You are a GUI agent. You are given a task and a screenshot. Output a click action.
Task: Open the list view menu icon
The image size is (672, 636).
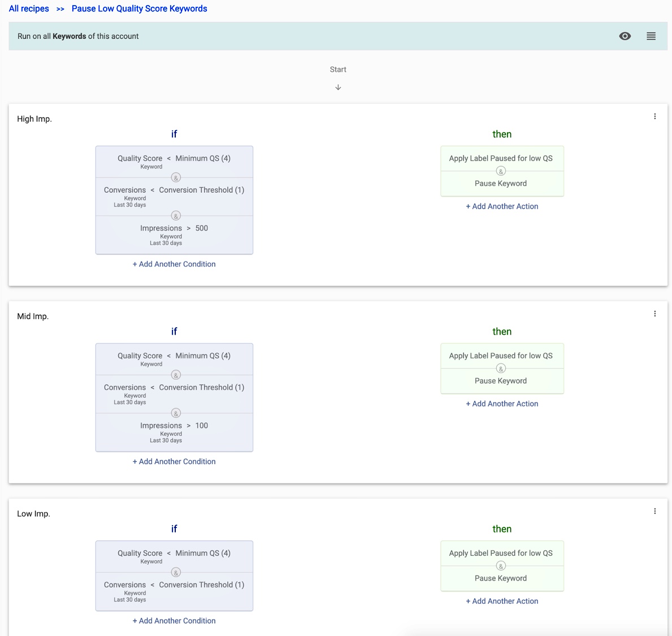[651, 36]
